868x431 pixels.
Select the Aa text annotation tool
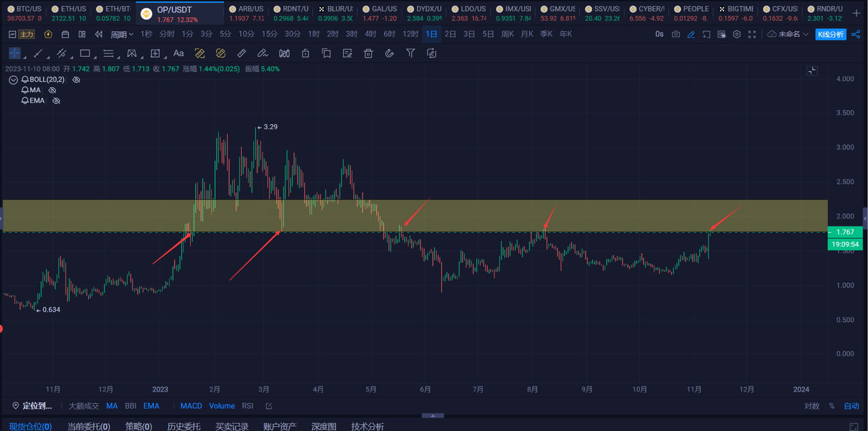[x=178, y=53]
